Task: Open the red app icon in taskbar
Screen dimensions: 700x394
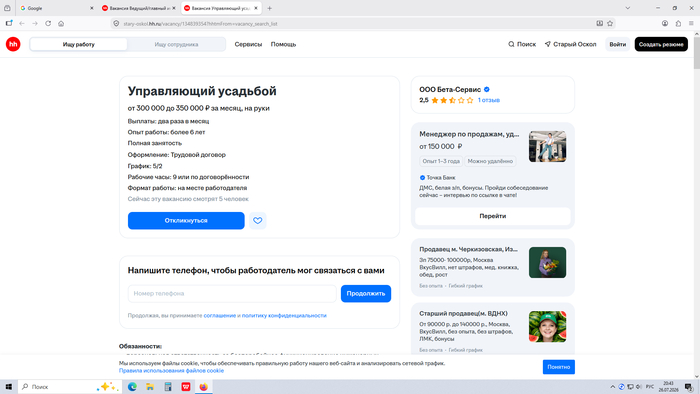Action: [186, 387]
